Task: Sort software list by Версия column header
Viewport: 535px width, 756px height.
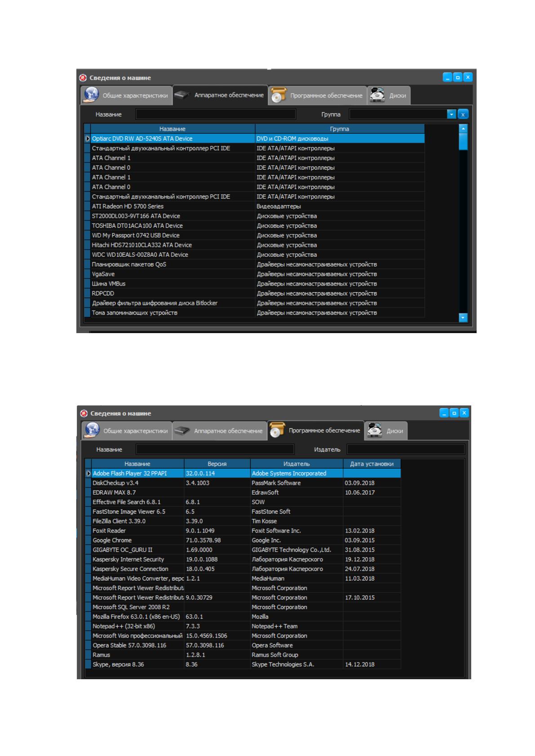Action: click(x=217, y=464)
